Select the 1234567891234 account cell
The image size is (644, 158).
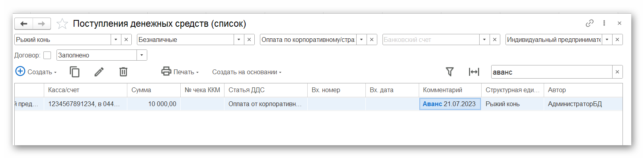(86, 104)
